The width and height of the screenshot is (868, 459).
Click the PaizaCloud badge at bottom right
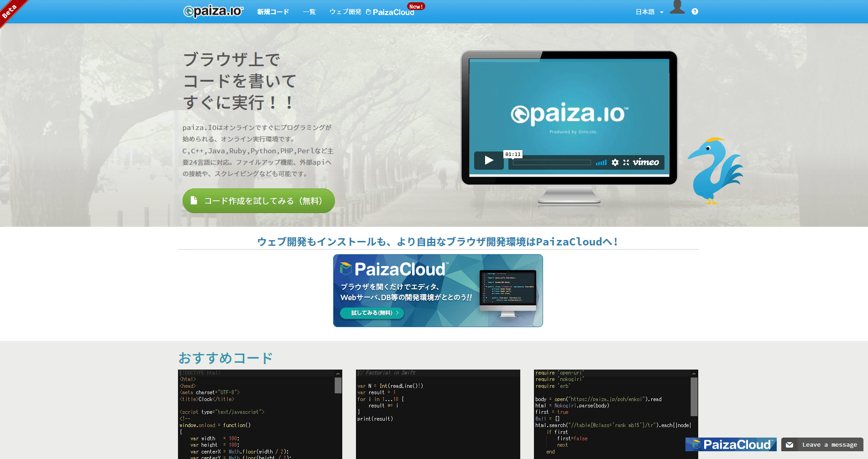click(x=731, y=444)
